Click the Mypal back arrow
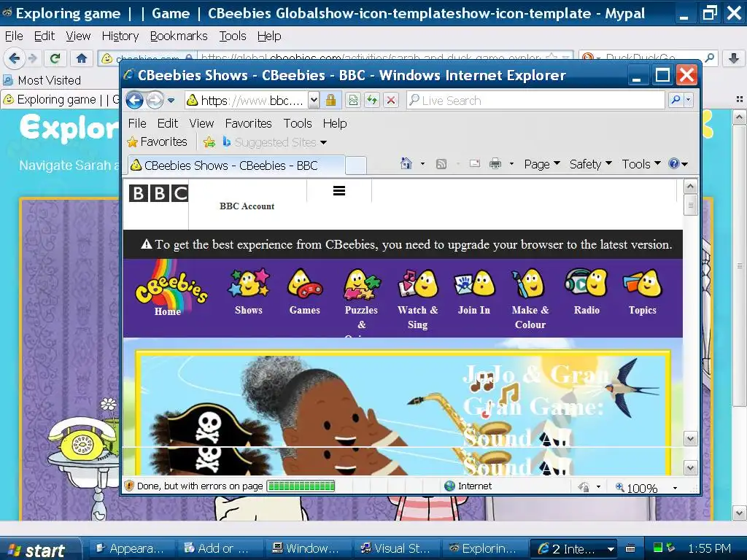747x560 pixels. (x=15, y=58)
